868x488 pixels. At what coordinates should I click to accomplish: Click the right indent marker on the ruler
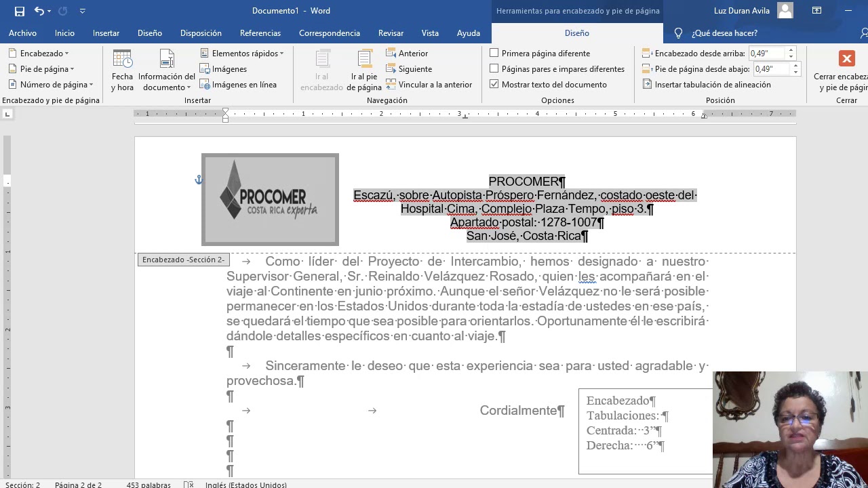pyautogui.click(x=704, y=116)
